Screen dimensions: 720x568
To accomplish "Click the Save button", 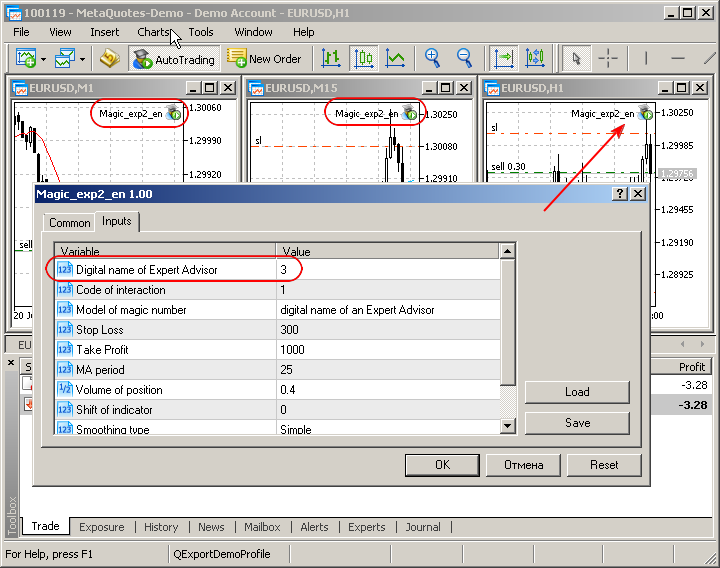I will coord(577,423).
